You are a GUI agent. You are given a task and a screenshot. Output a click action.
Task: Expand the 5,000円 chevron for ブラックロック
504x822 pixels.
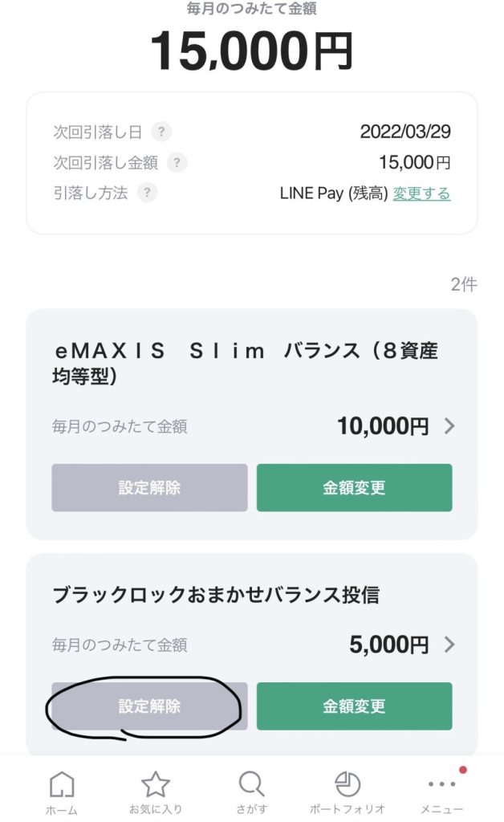point(449,645)
